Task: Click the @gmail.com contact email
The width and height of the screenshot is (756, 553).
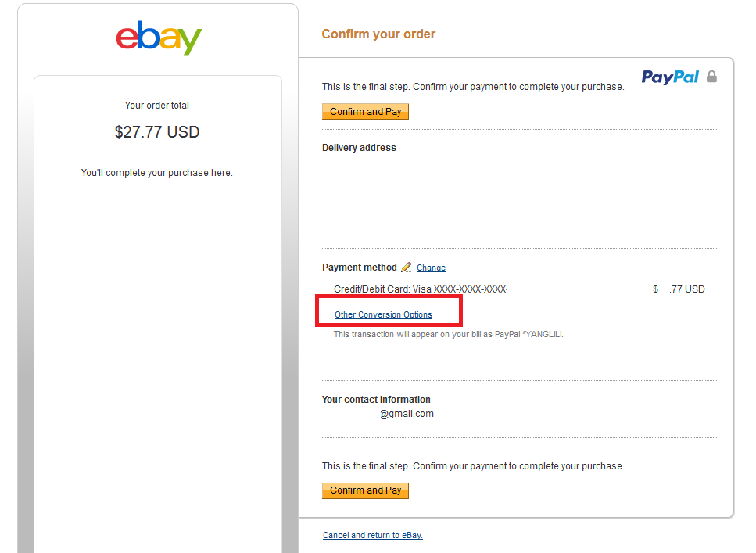Action: tap(407, 414)
